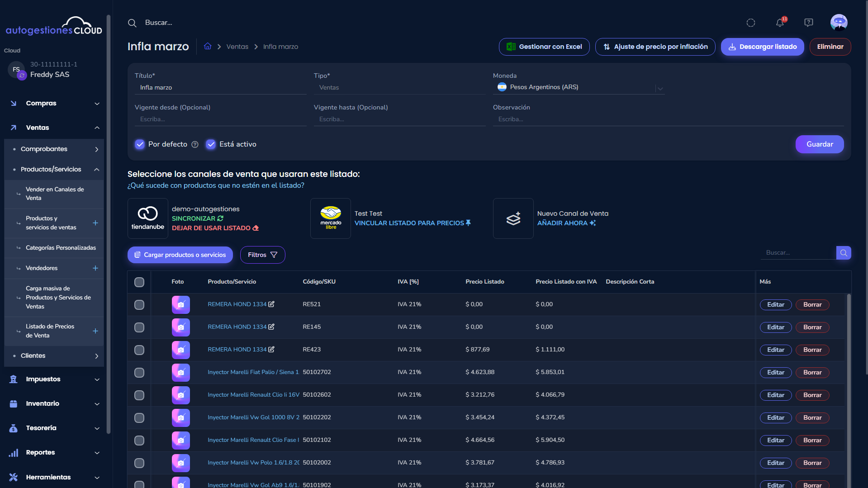Toggle the Está activo checkbox

pyautogui.click(x=211, y=144)
